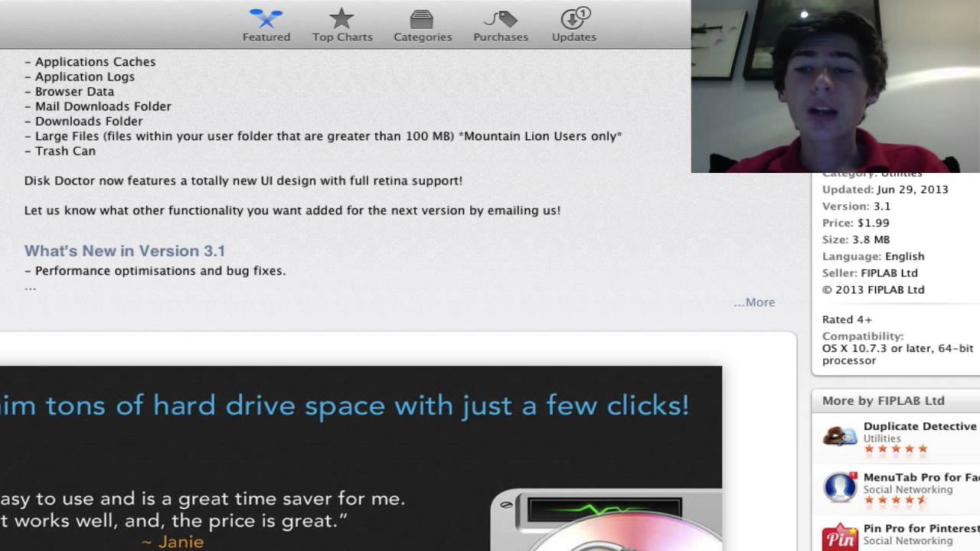Click the 'Trash Can' list line
This screenshot has height=551, width=980.
[x=60, y=151]
